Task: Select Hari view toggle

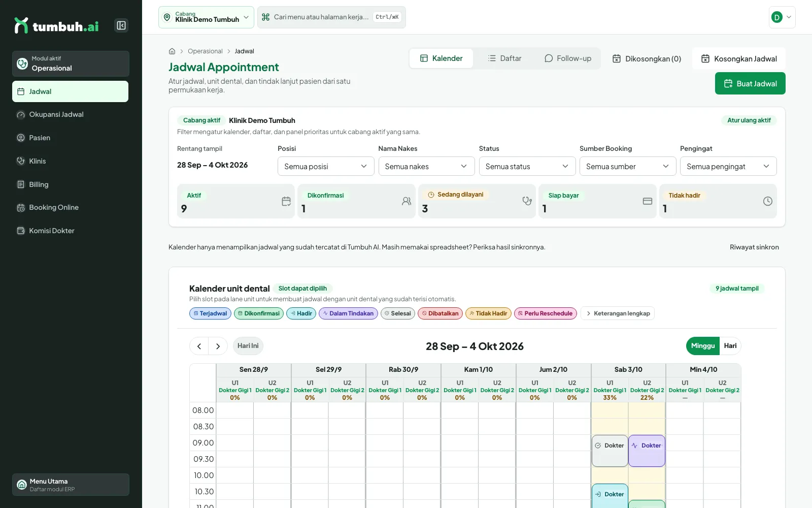Action: (x=730, y=346)
